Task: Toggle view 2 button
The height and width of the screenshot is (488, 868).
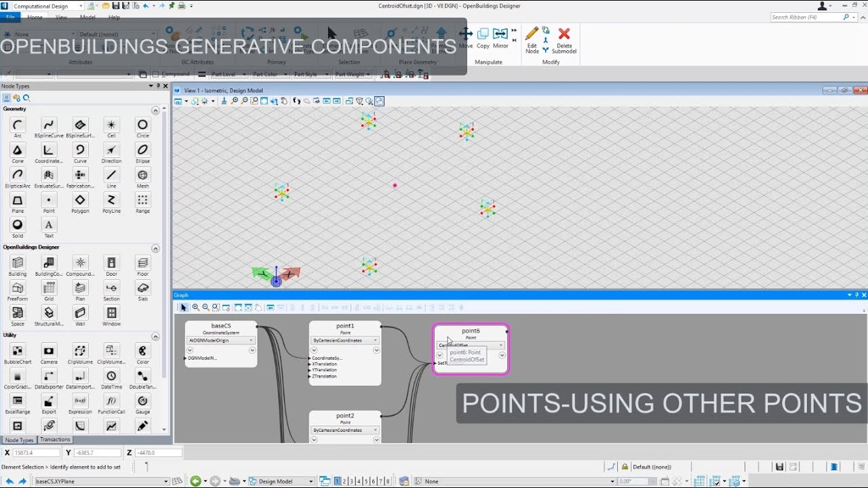Action: pos(344,481)
